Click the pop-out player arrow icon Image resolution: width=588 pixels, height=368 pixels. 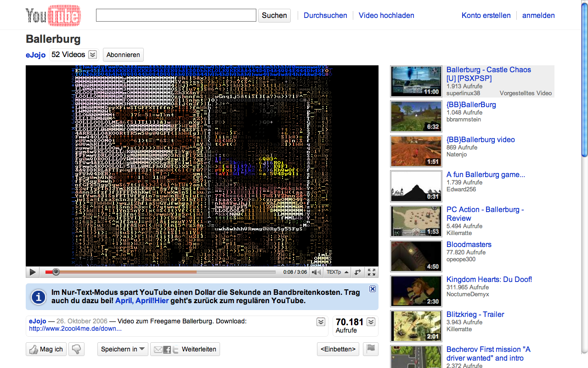pyautogui.click(x=358, y=272)
